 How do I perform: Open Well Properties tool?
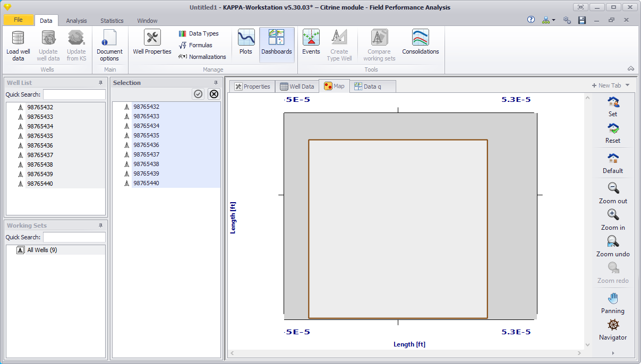(x=152, y=42)
